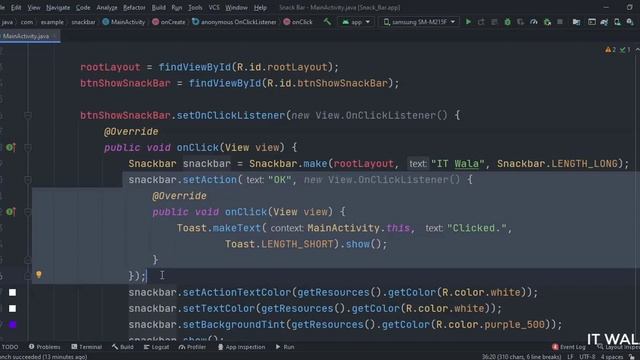Click the Make Project hammer icon
Viewport: 640px width, 360px height.
[327, 22]
